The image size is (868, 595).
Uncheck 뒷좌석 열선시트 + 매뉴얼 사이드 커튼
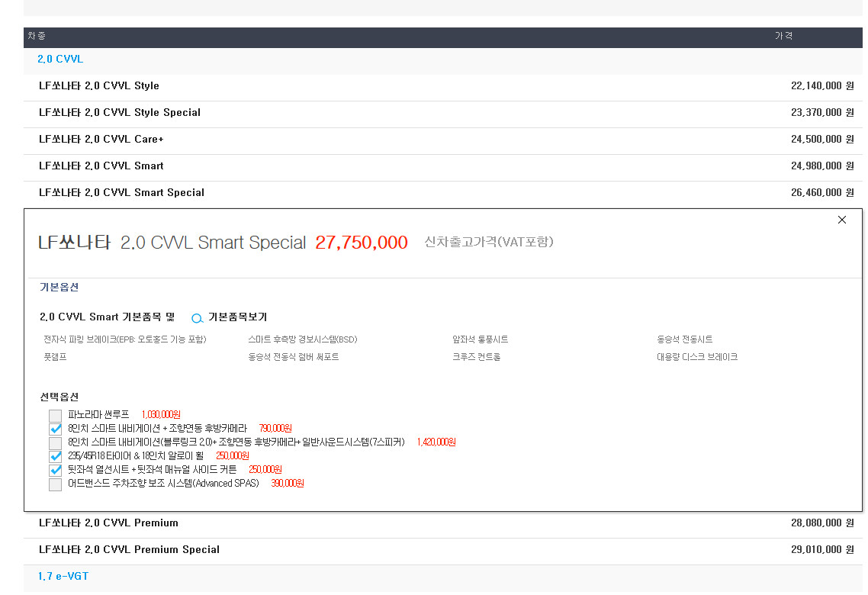click(x=56, y=471)
